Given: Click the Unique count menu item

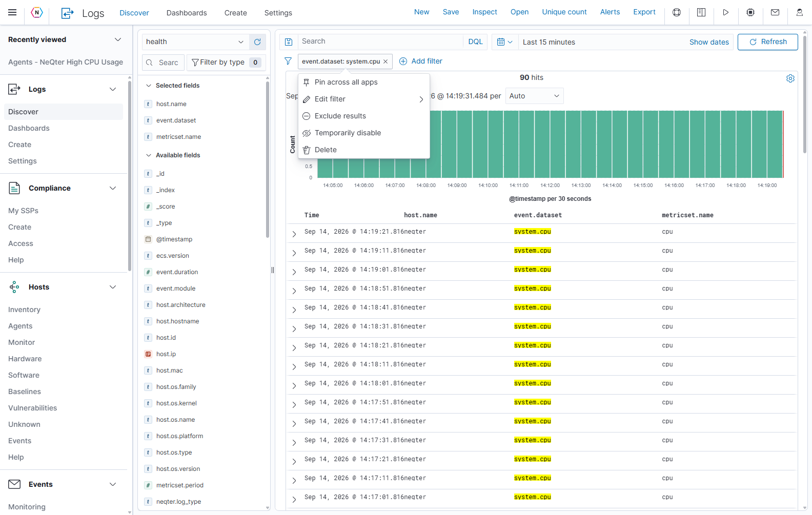Looking at the screenshot, I should [x=564, y=12].
